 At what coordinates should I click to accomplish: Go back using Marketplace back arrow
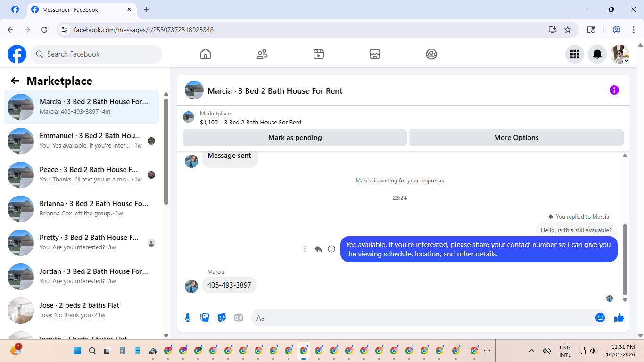click(15, 81)
